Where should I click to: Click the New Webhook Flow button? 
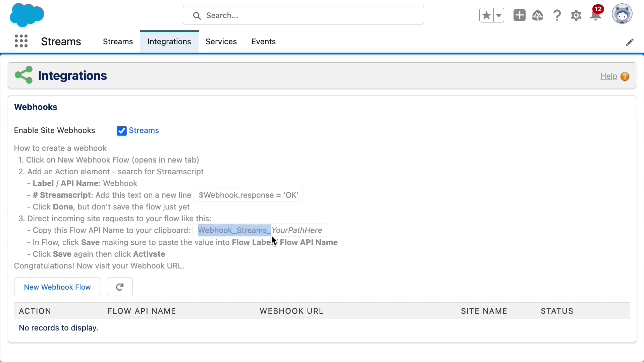[57, 287]
